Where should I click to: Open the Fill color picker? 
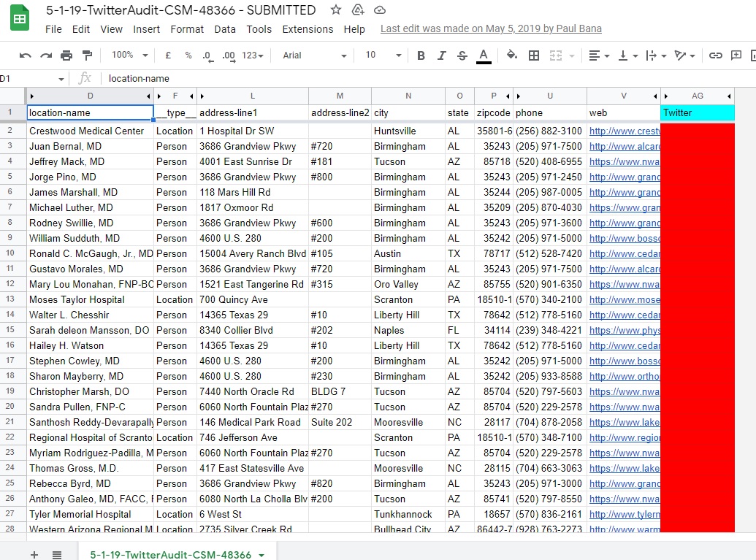[511, 55]
